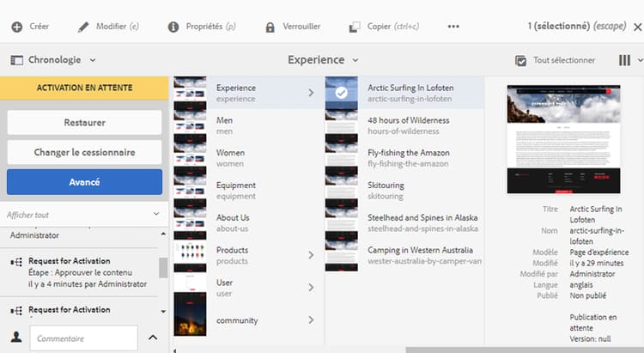This screenshot has width=644, height=353.
Task: Click the first Request for Activation entry
Action: [79, 272]
